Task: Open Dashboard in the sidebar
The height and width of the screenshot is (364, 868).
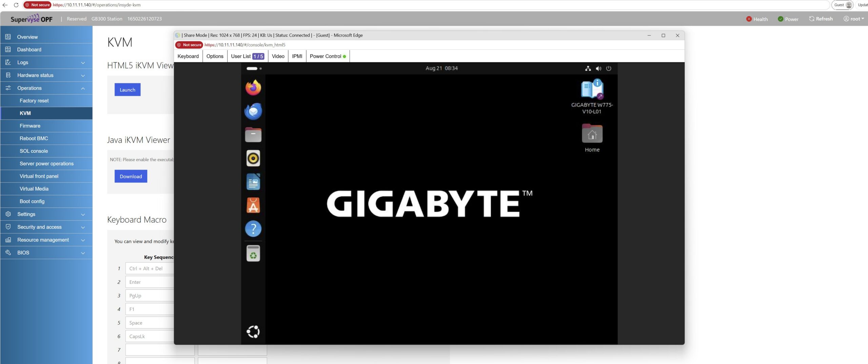Action: (x=46, y=50)
